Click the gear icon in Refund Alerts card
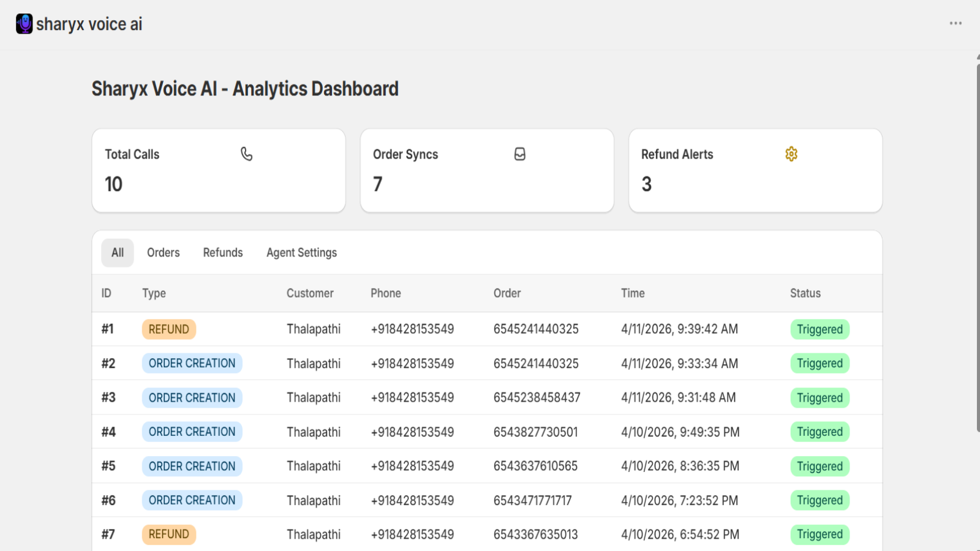 click(x=791, y=154)
